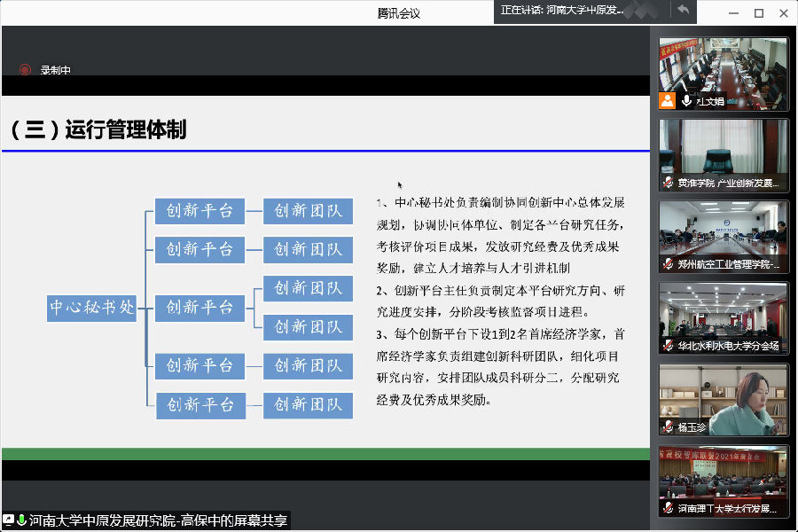Click the 正在讲话 current speaker label
The height and width of the screenshot is (532, 798).
pos(563,11)
